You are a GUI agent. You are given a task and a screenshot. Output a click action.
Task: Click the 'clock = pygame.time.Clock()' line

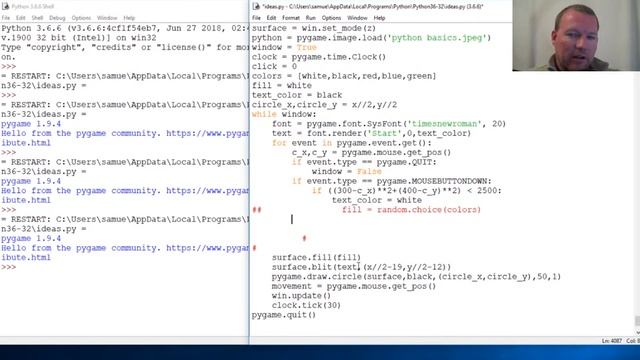point(319,57)
